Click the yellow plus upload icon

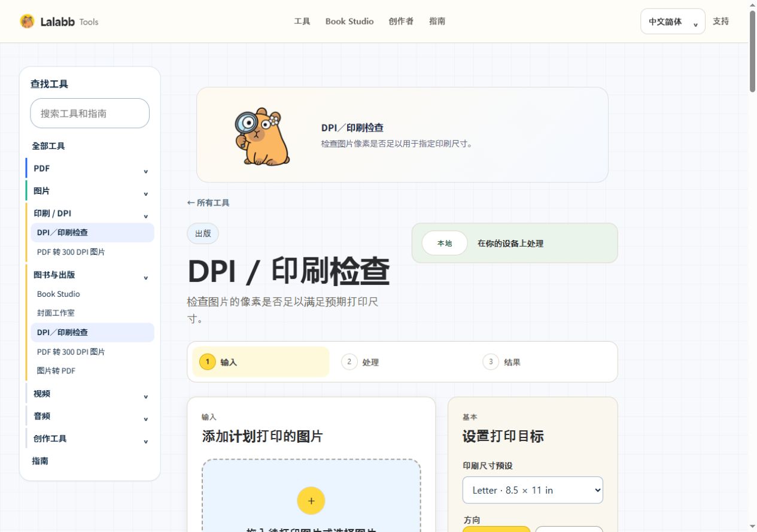[x=311, y=501]
